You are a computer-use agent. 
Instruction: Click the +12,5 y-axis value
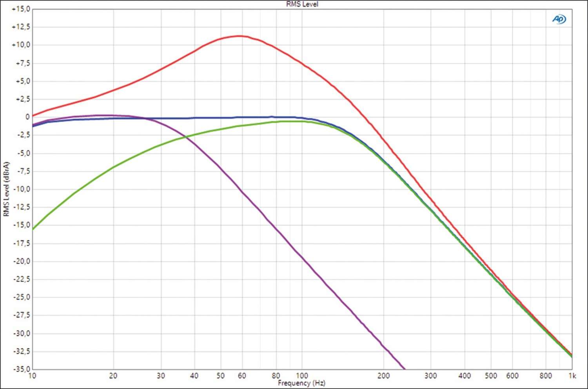pyautogui.click(x=21, y=27)
